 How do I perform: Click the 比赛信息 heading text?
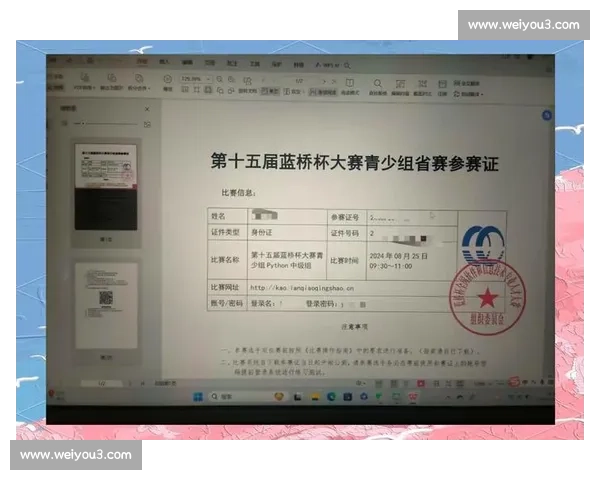point(238,193)
